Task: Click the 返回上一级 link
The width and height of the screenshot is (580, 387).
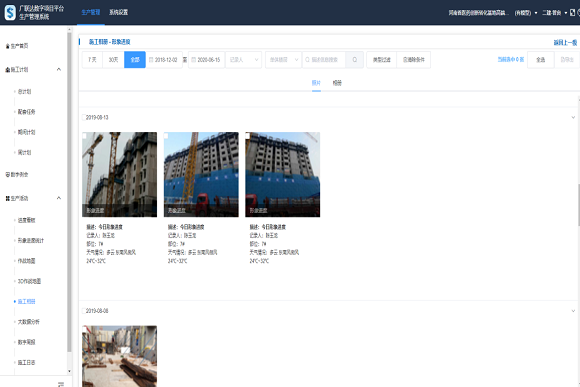Action: [565, 43]
